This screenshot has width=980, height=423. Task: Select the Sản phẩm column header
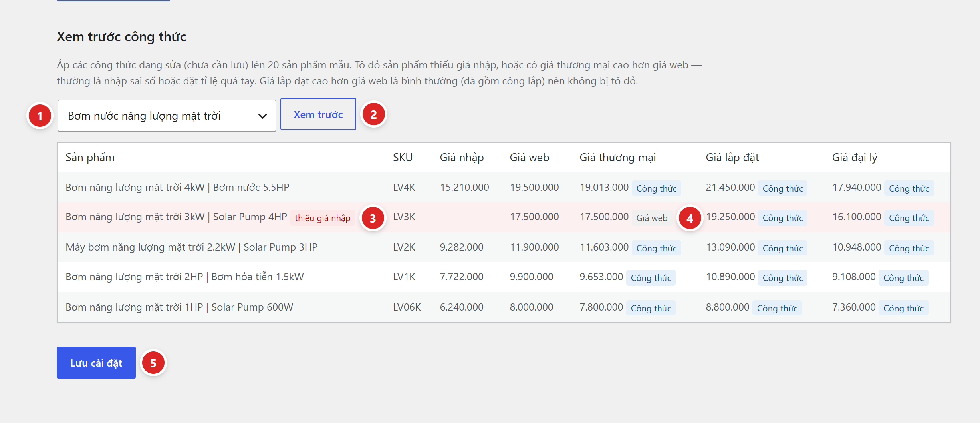(x=90, y=157)
